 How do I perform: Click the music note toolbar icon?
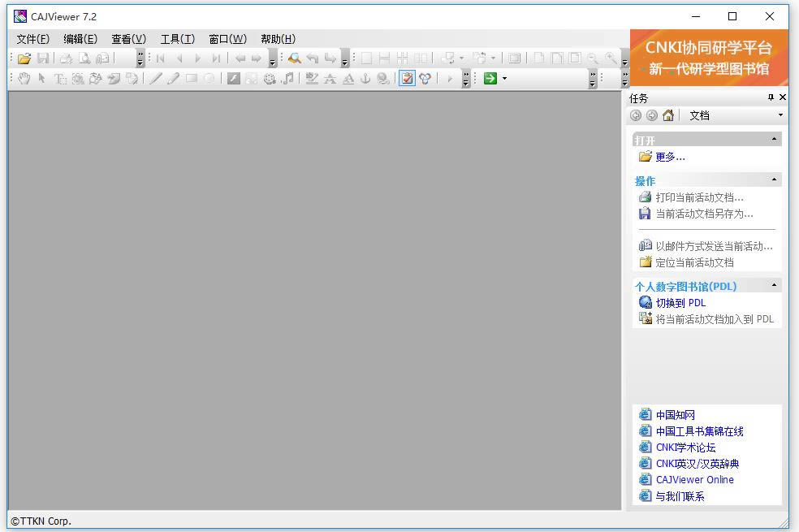click(x=288, y=79)
